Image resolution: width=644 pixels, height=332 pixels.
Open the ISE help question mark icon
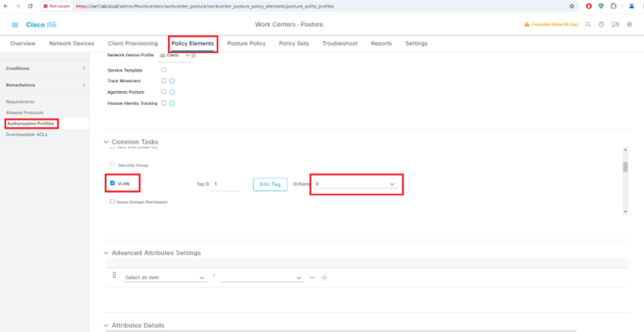click(602, 25)
